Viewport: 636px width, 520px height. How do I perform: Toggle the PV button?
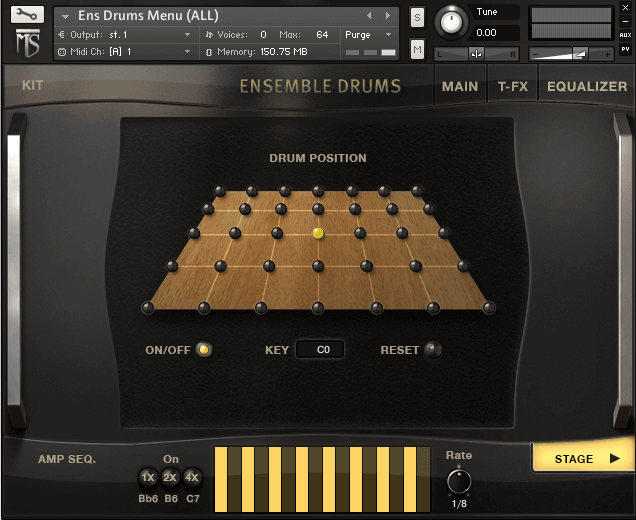(x=625, y=49)
